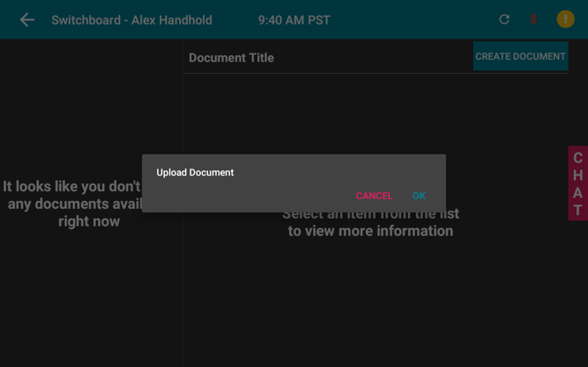Confirm upload with the OK button
Viewport: 588px width, 367px height.
click(419, 196)
